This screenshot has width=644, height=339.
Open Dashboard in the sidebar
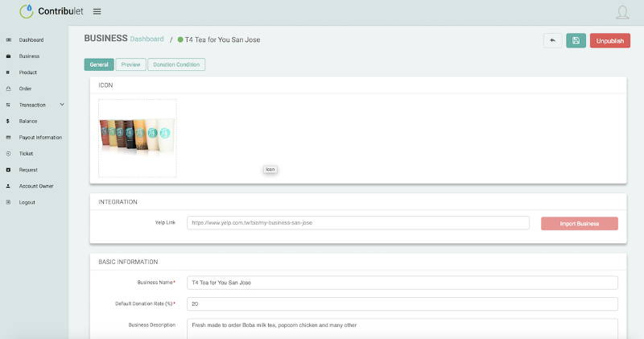tap(31, 39)
